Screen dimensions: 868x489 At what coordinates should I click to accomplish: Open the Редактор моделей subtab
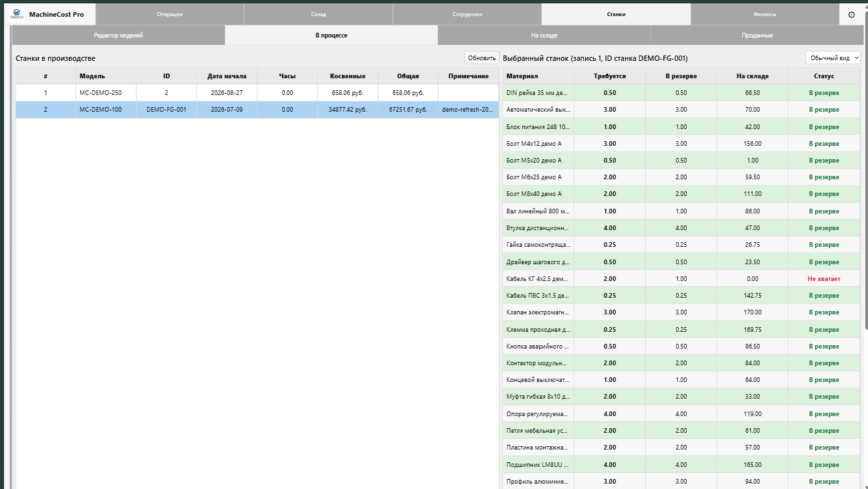(x=118, y=35)
